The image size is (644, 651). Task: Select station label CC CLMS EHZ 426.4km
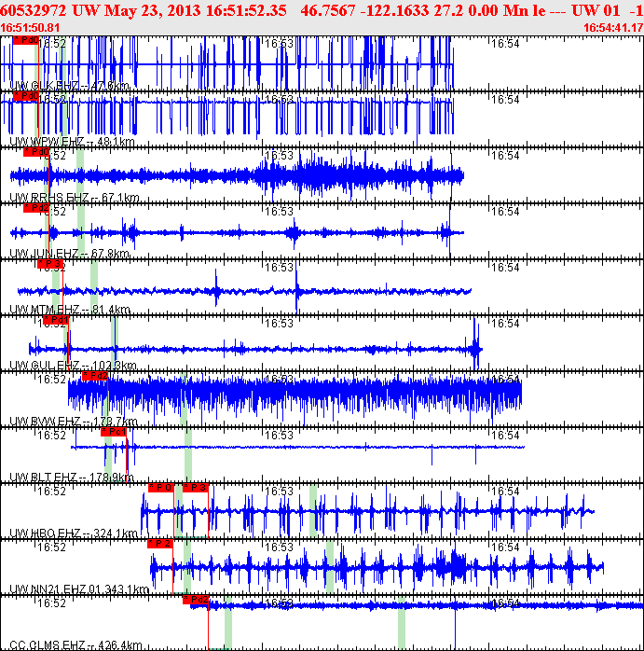pyautogui.click(x=75, y=645)
